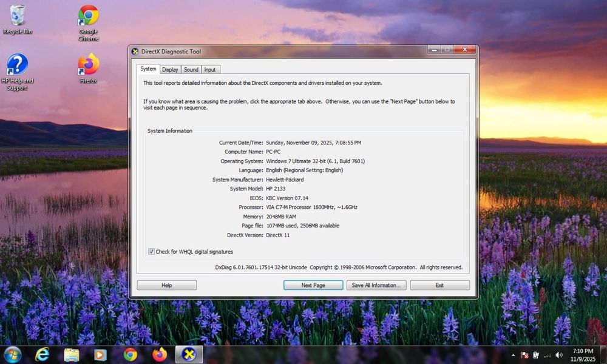Select the System tab
Image resolution: width=607 pixels, height=364 pixels.
coord(148,69)
